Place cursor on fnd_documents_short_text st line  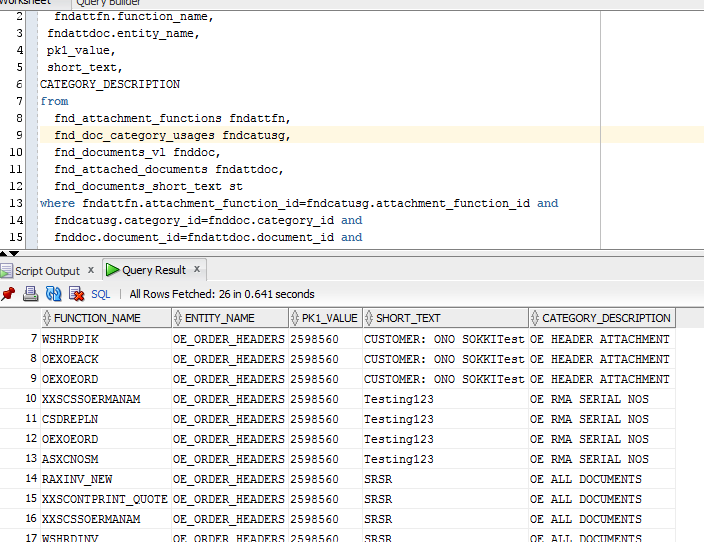148,186
